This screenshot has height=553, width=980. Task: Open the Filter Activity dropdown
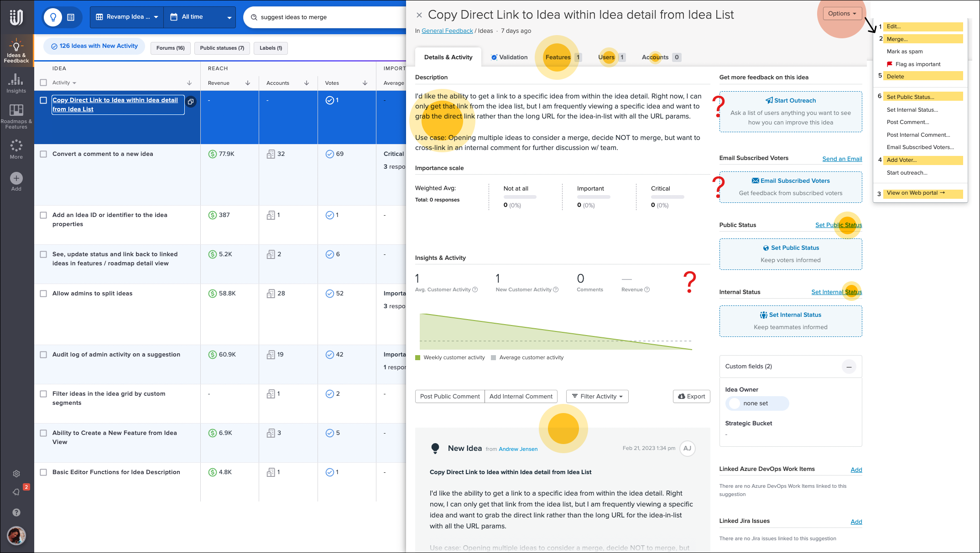click(x=597, y=397)
